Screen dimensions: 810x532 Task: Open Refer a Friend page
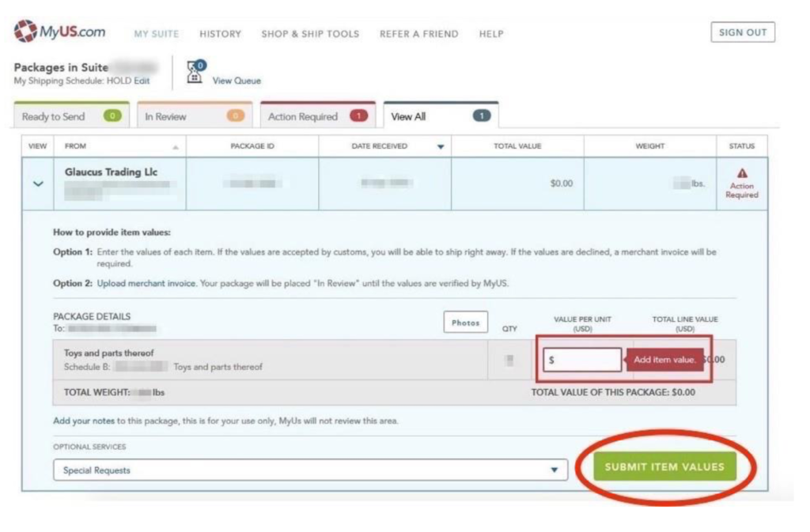(x=419, y=34)
